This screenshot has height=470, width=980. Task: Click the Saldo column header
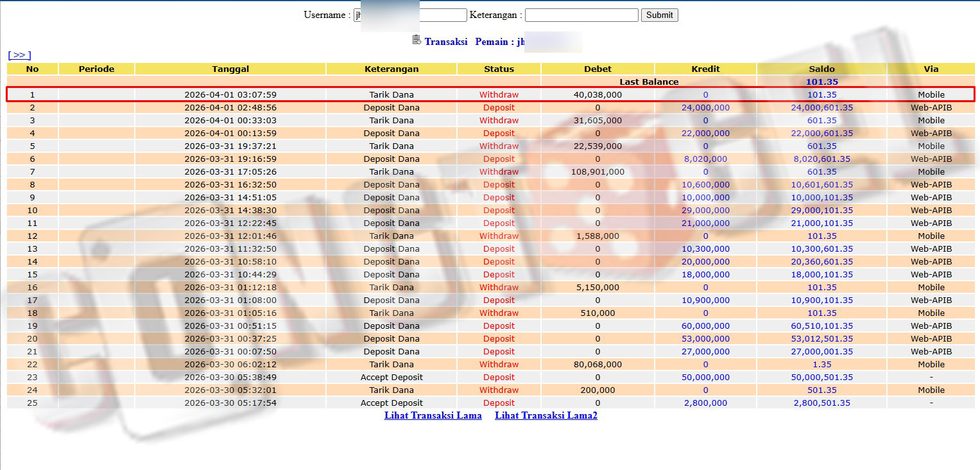822,69
